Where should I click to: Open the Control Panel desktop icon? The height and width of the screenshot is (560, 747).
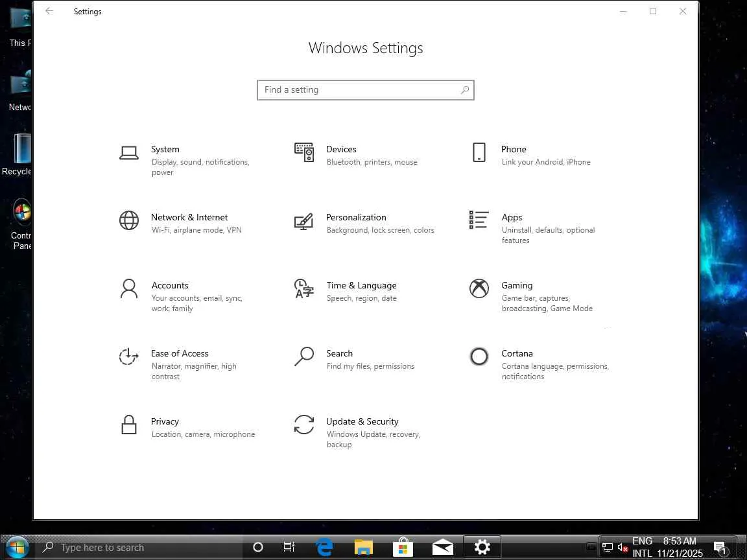pos(21,224)
